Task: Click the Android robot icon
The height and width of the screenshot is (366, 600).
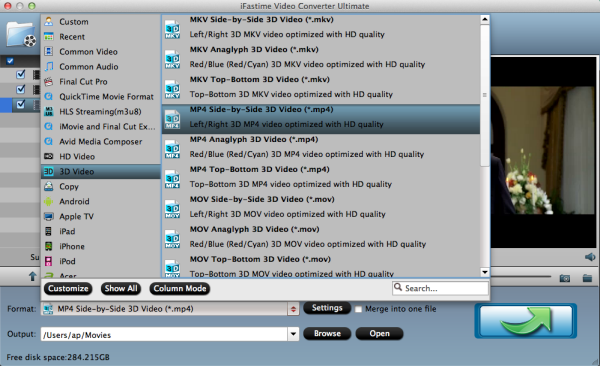Action: (49, 201)
